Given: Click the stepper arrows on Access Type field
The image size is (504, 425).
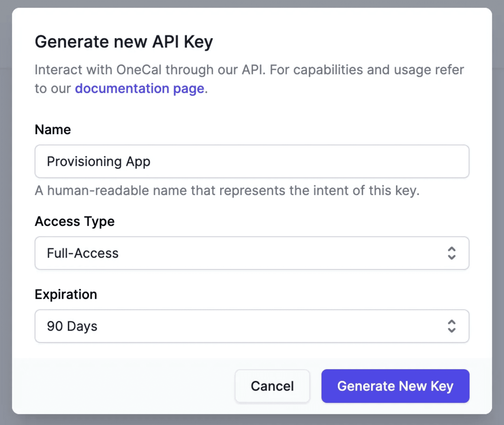Looking at the screenshot, I should [x=451, y=253].
